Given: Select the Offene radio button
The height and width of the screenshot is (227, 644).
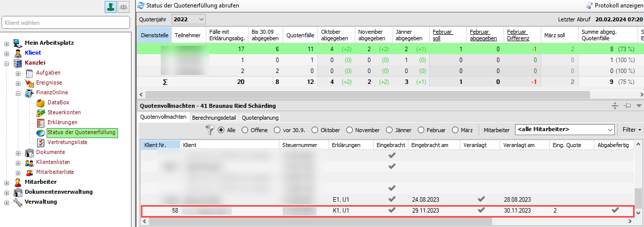Looking at the screenshot, I should tap(245, 130).
